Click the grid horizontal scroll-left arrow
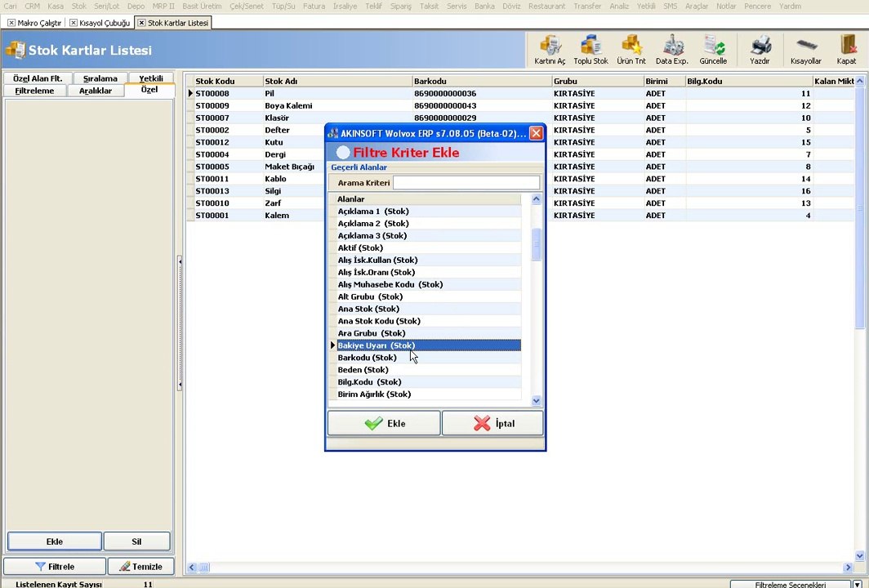This screenshot has height=588, width=869. pos(192,567)
